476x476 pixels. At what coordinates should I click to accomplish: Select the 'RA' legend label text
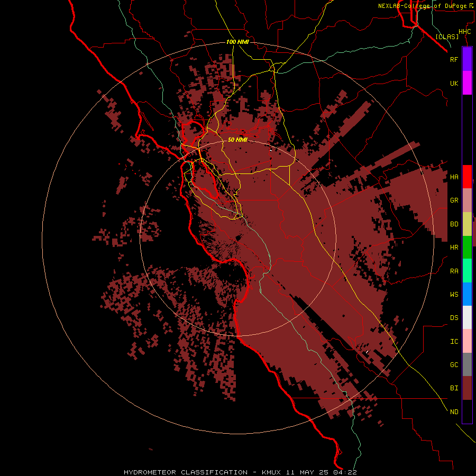pyautogui.click(x=454, y=271)
